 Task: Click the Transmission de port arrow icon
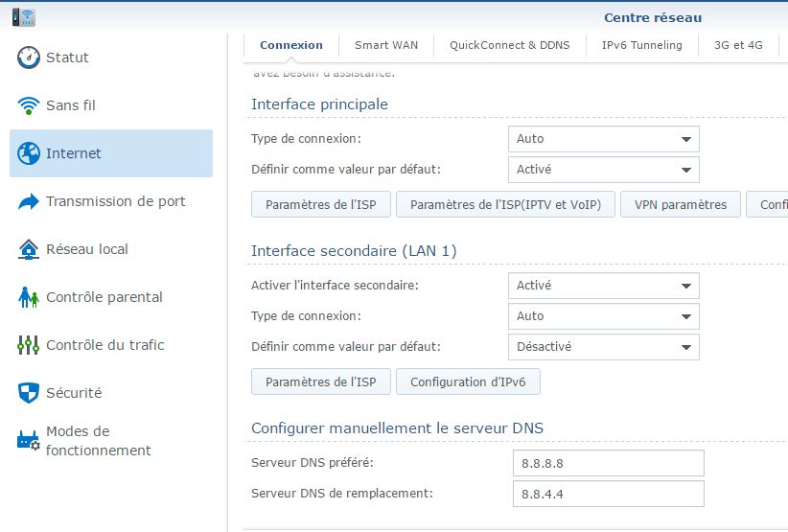pyautogui.click(x=29, y=201)
